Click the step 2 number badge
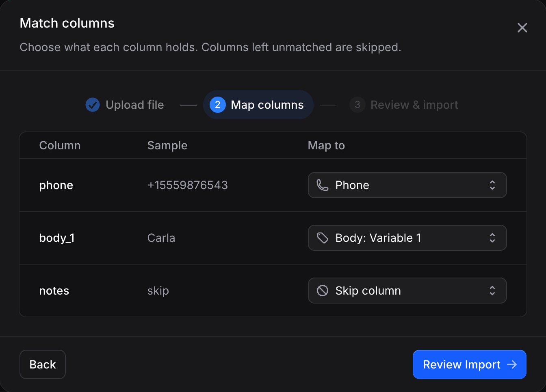Screen dimensions: 546x392 [218, 105]
